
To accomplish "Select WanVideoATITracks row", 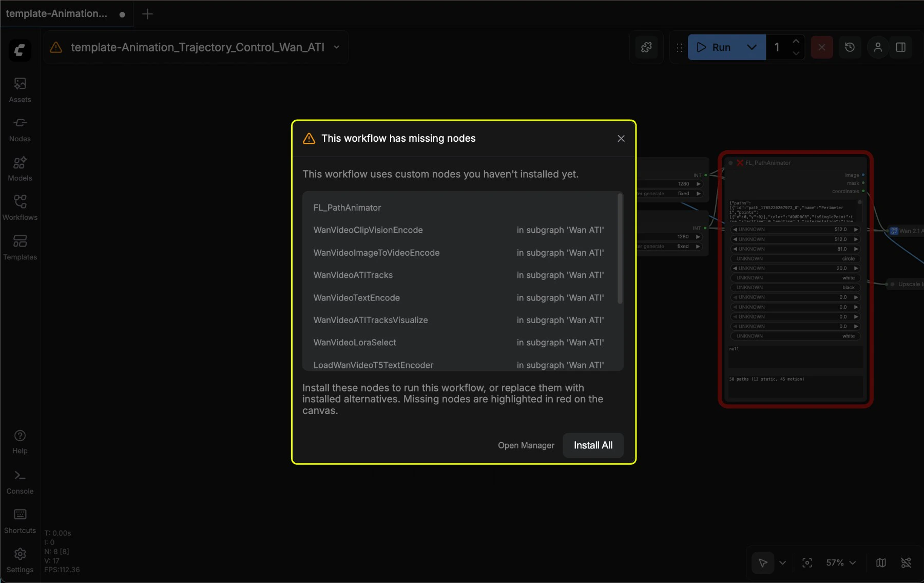I will coord(459,275).
